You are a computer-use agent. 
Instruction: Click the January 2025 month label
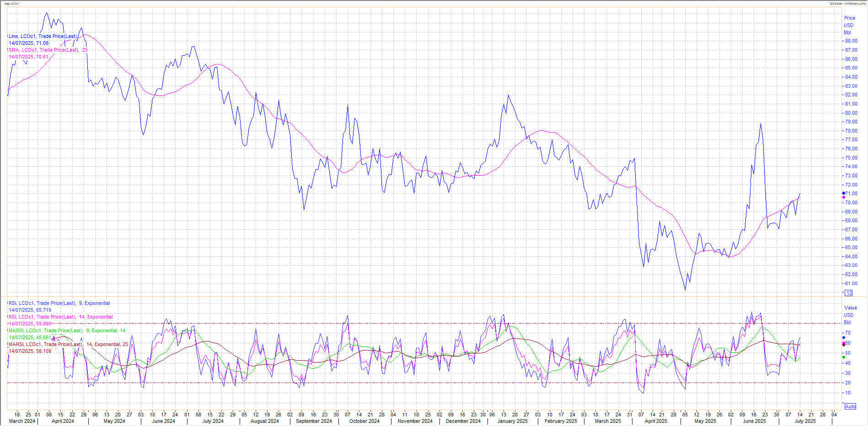(x=512, y=421)
